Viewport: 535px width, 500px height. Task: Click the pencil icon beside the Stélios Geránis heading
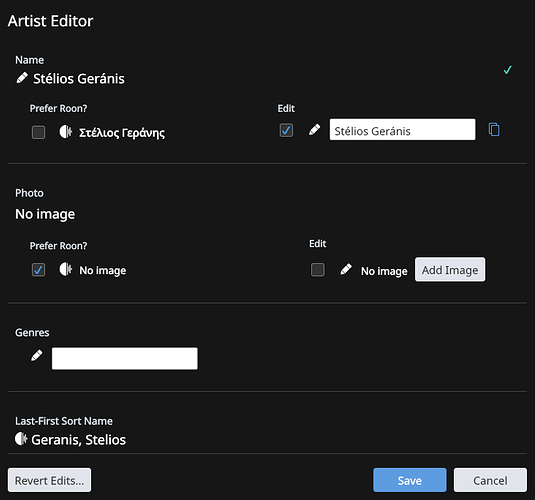click(22, 78)
